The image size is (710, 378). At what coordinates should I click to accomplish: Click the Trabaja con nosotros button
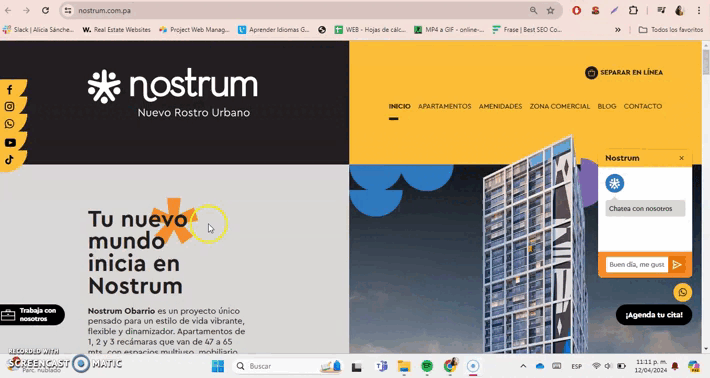click(x=32, y=315)
